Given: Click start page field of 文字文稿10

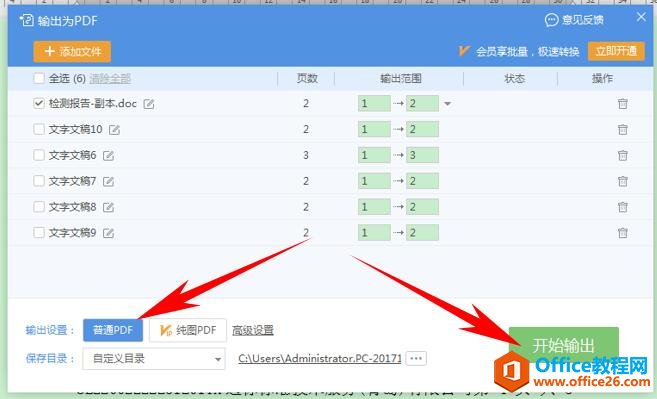Looking at the screenshot, I should tap(374, 129).
